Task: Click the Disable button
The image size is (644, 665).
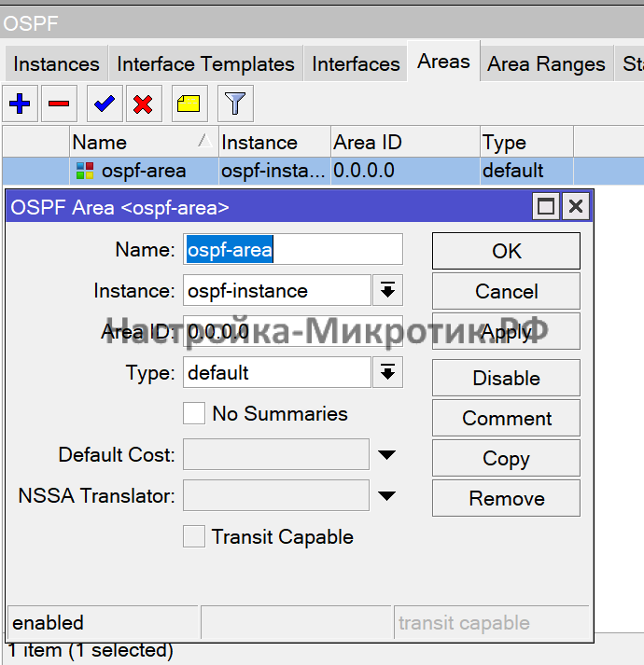Action: [x=506, y=378]
